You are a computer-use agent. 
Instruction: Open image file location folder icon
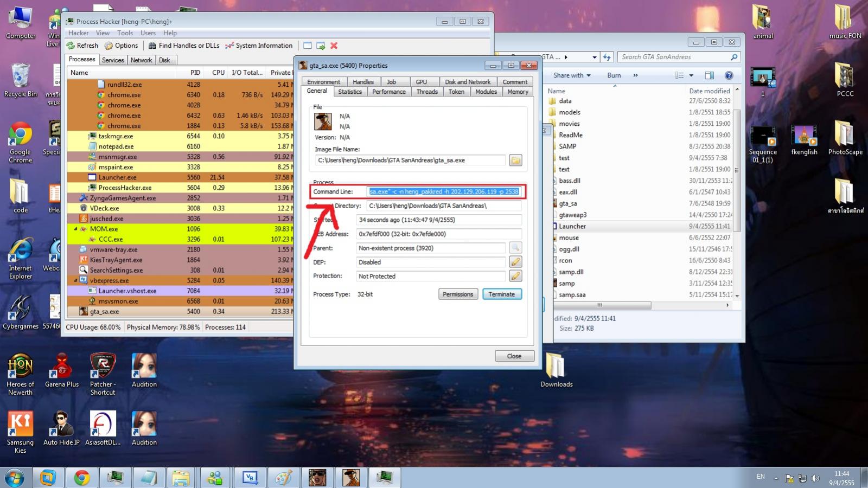click(x=515, y=160)
